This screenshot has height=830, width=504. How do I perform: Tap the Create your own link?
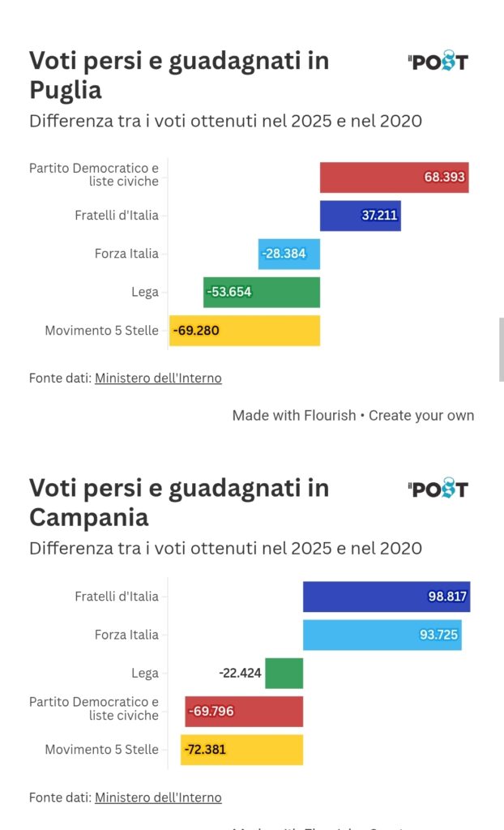pyautogui.click(x=421, y=415)
